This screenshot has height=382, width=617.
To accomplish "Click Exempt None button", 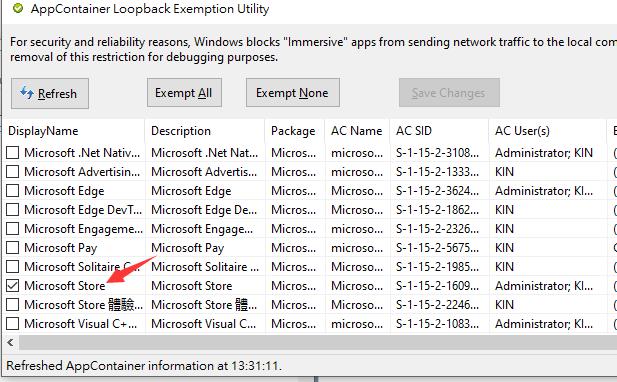I will pos(292,93).
